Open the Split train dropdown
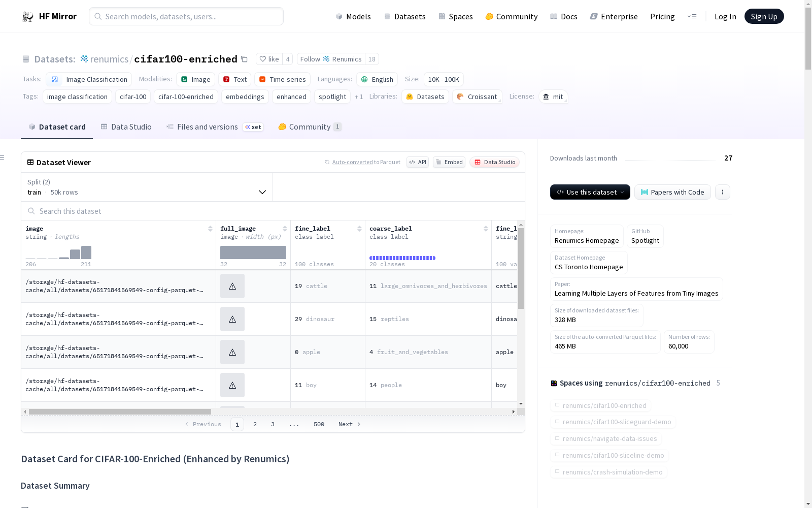 147,187
